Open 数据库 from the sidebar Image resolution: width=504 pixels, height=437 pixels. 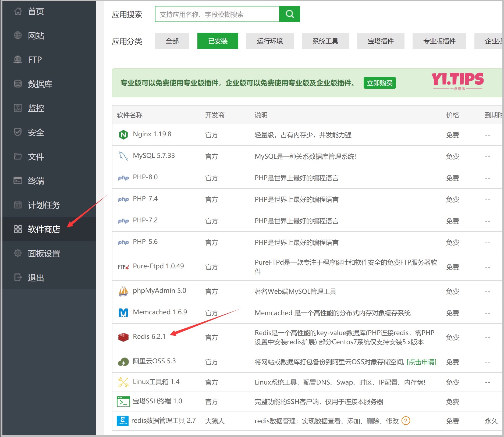click(40, 84)
